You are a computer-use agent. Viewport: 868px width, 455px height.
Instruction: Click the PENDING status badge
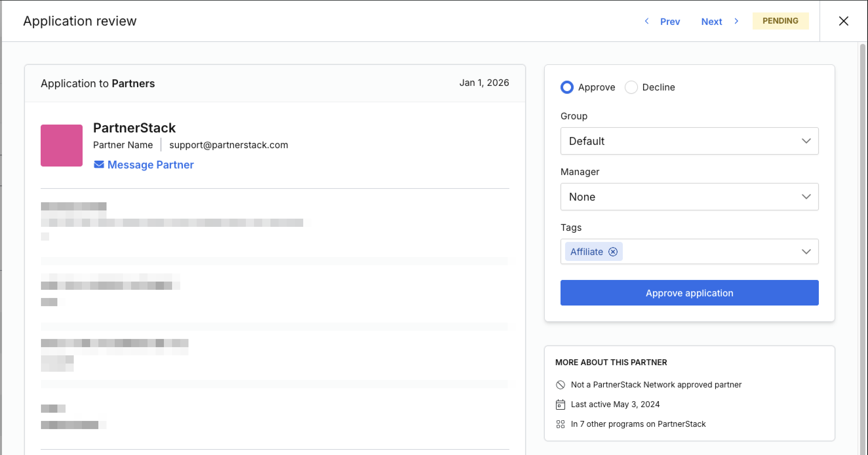click(x=780, y=21)
